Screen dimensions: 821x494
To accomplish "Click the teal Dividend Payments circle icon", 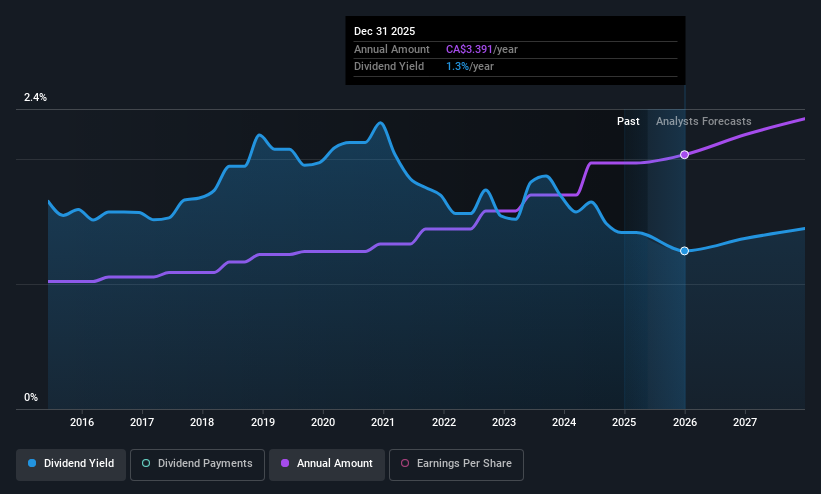I will [x=146, y=463].
